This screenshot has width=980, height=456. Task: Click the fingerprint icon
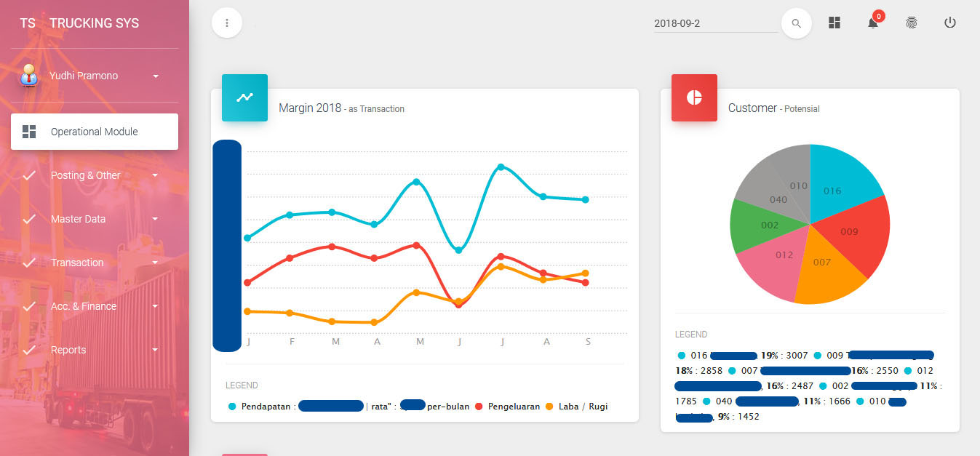click(912, 23)
